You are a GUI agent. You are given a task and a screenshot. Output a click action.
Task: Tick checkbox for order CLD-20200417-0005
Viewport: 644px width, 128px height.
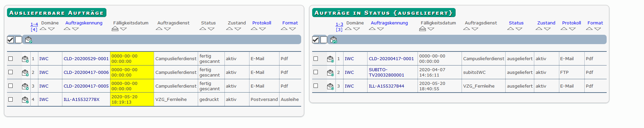[x=11, y=86]
